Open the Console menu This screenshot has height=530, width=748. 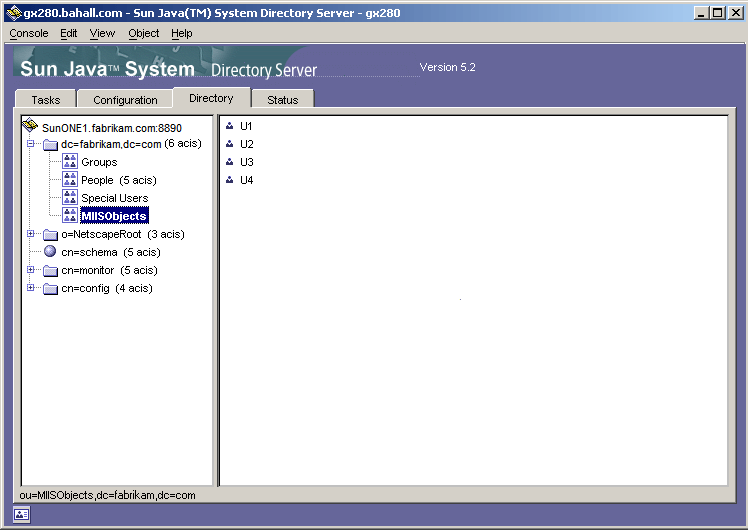29,33
